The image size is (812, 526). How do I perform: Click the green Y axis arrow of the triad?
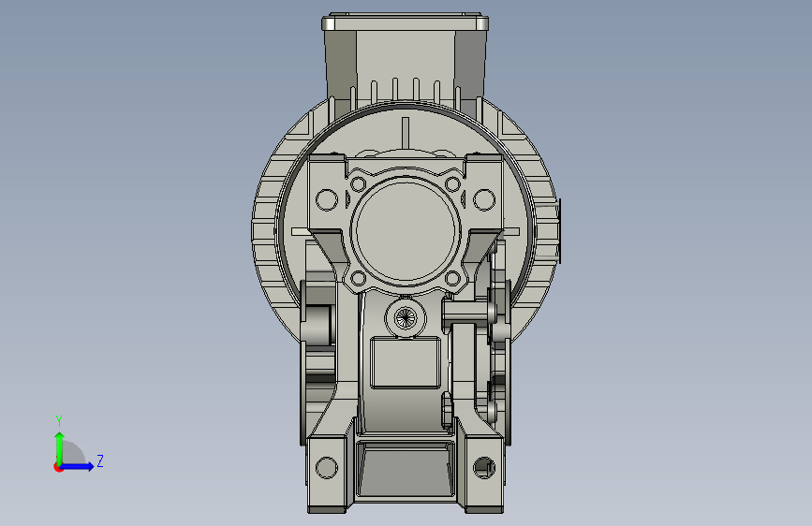point(60,447)
